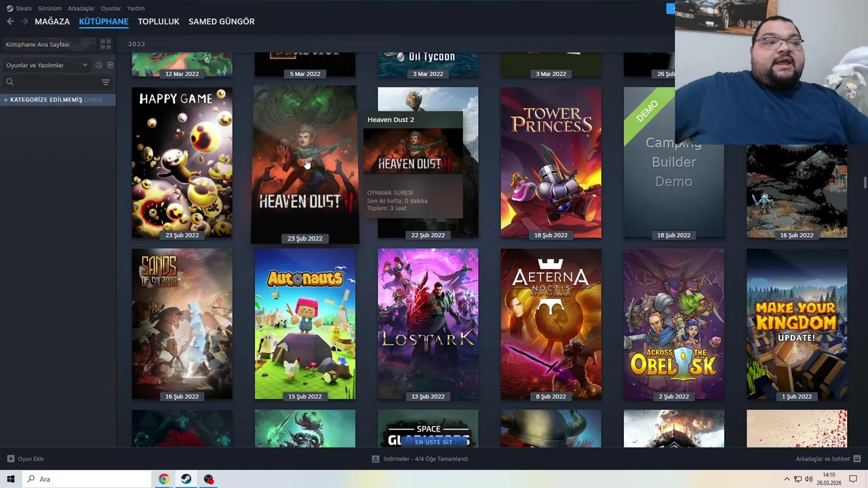
Task: Open the Oyunlar menu
Action: 111,8
